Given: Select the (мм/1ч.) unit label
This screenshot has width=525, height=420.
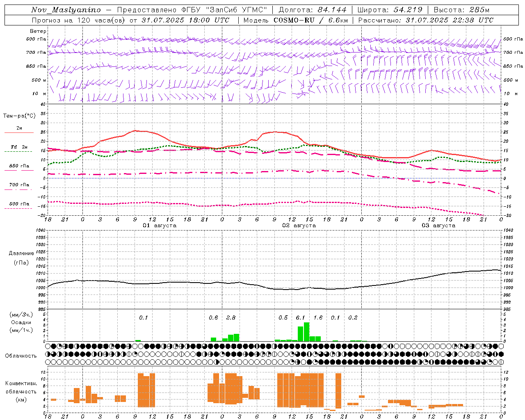Looking at the screenshot, I should 21,330.
